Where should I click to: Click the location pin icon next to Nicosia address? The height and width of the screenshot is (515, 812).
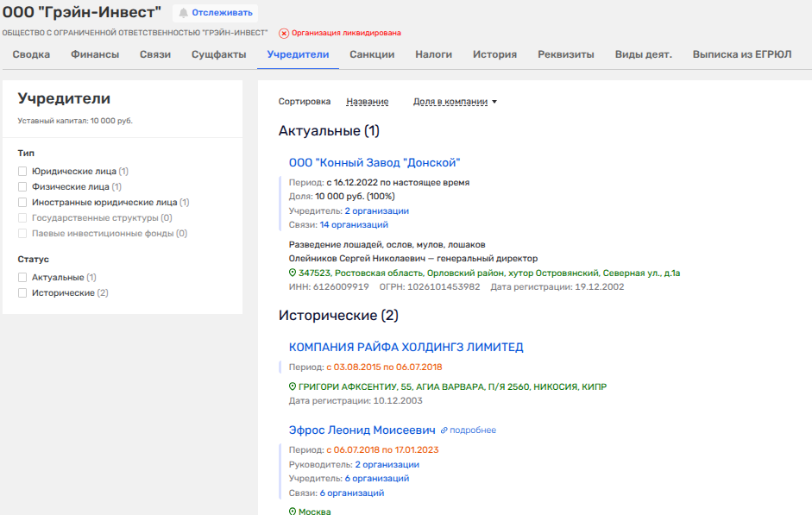tap(293, 386)
